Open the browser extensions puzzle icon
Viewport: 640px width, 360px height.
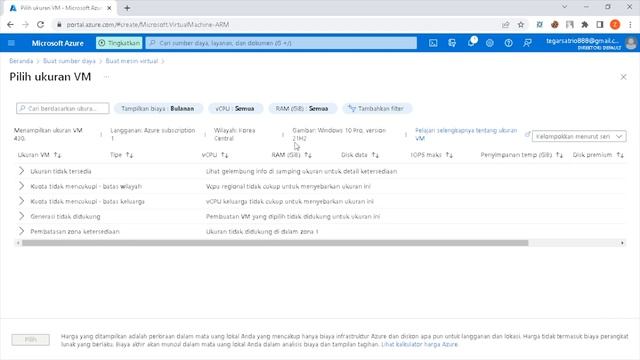click(585, 24)
